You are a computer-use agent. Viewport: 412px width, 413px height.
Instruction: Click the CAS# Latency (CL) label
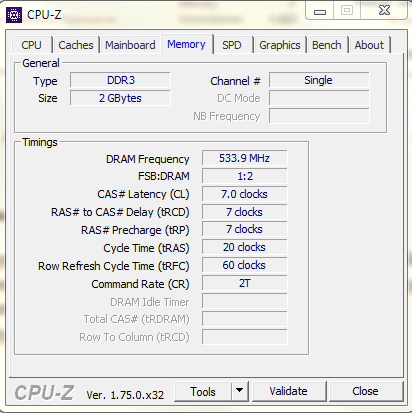143,194
